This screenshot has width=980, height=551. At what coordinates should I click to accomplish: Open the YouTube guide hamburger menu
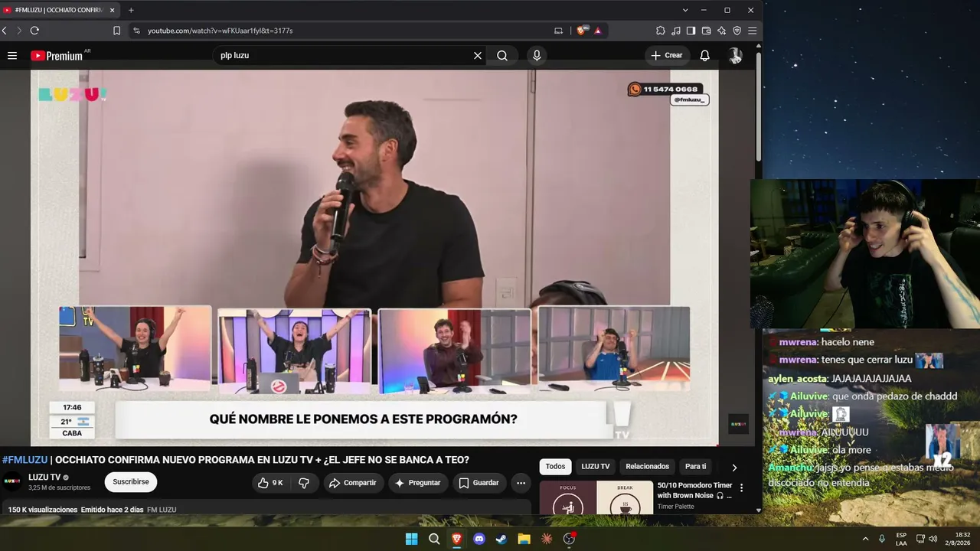pyautogui.click(x=12, y=55)
